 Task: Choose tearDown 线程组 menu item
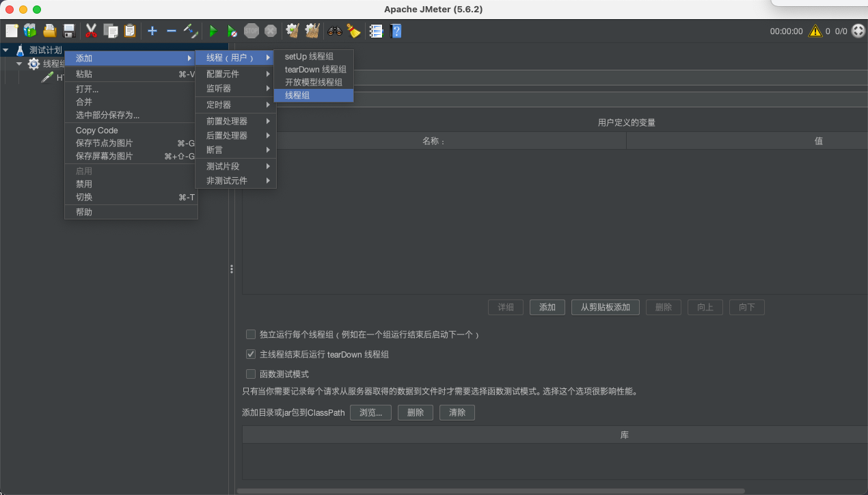(314, 69)
